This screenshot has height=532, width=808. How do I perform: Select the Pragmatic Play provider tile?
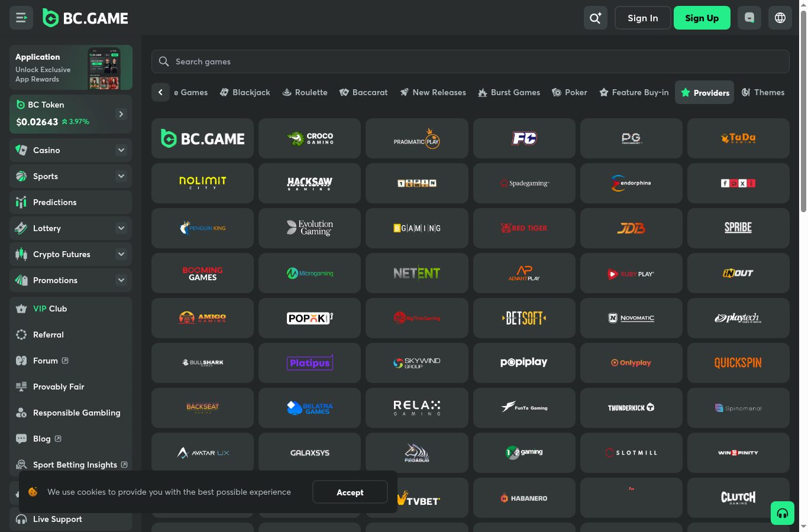(417, 138)
